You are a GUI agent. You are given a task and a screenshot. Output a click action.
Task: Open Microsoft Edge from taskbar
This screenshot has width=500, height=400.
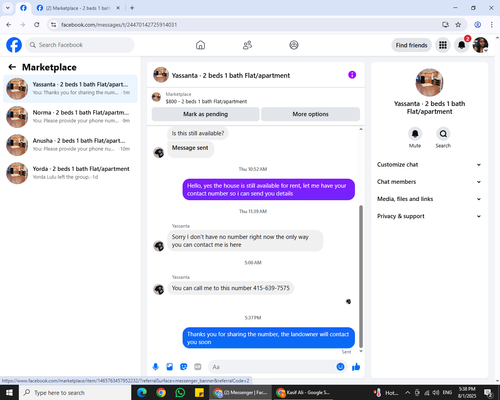click(x=142, y=392)
